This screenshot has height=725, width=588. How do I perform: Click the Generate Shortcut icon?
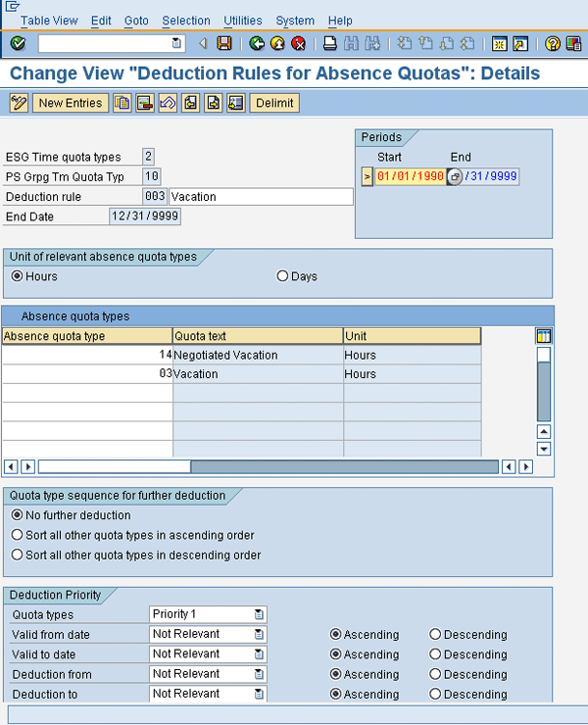tap(520, 43)
